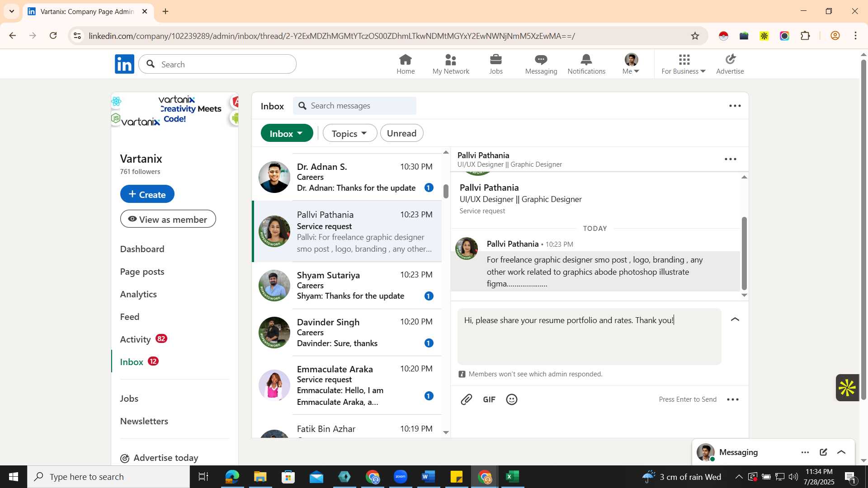This screenshot has height=488, width=868.
Task: Open the Topics dropdown
Action: (x=349, y=133)
